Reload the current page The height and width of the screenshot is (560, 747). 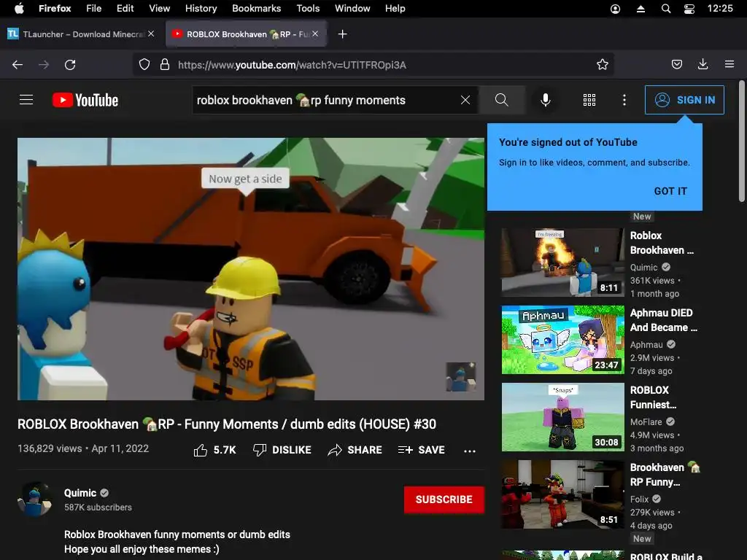coord(70,65)
